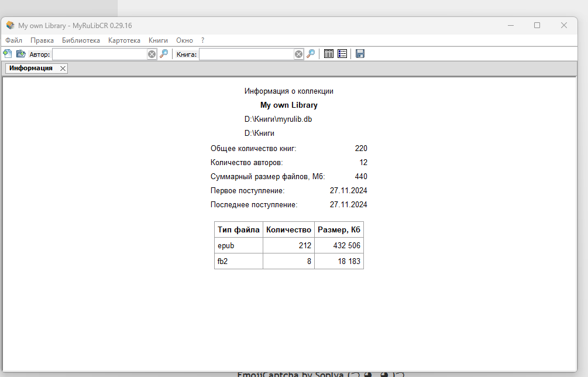
Task: Open the Окно menu
Action: pos(184,40)
